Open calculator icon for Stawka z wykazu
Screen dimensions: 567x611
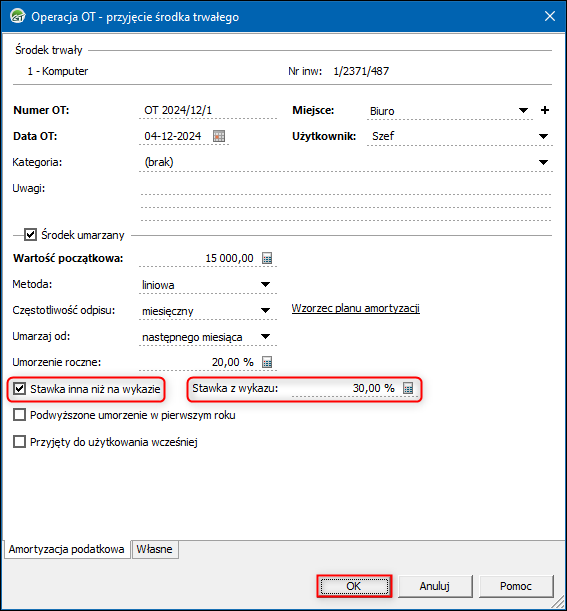click(x=408, y=388)
